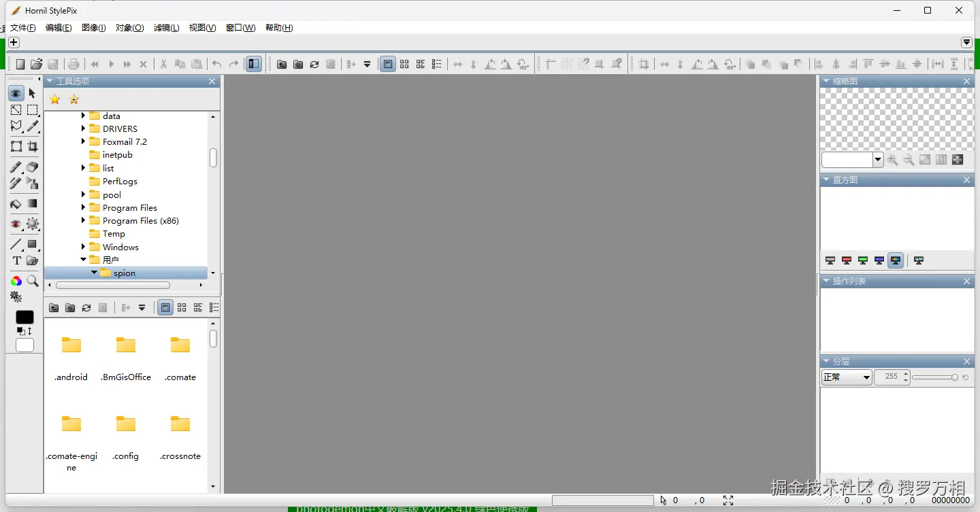Viewport: 980px width, 512px height.
Task: Select the eraser tool
Action: pyautogui.click(x=32, y=167)
